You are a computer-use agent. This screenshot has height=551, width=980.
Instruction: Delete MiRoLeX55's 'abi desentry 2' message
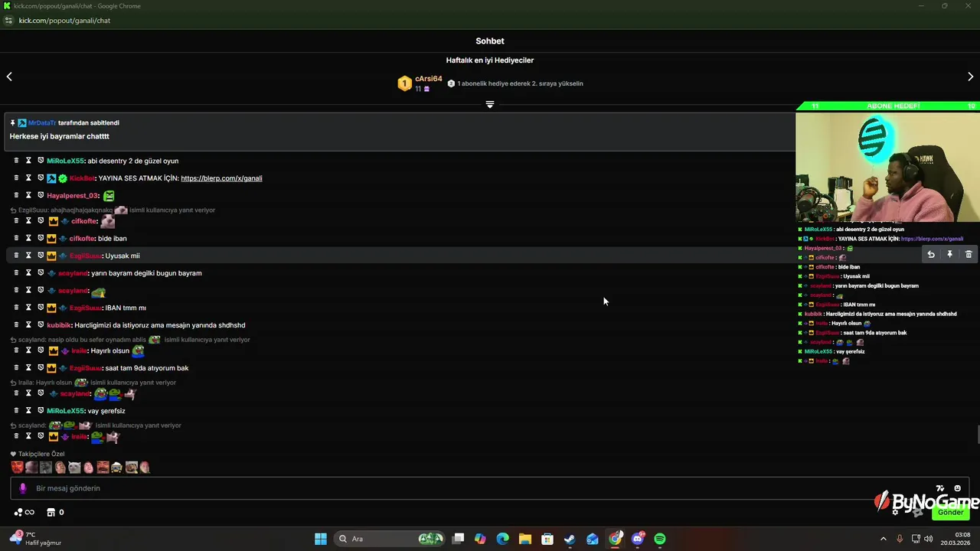(x=16, y=161)
